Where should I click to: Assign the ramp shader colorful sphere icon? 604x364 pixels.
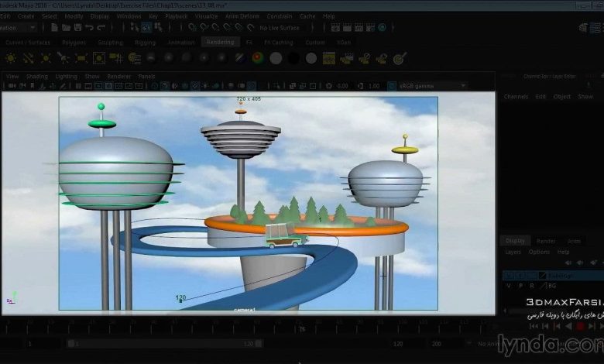tap(258, 58)
